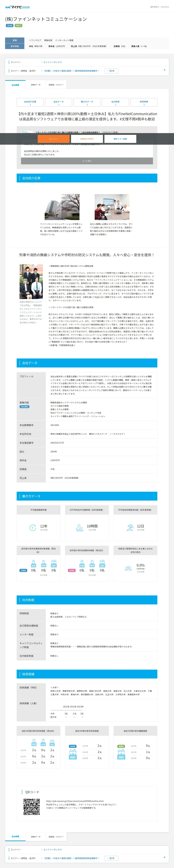This screenshot has width=174, height=868.
Task: Click the postal code 240-0005
Action: 54,425
